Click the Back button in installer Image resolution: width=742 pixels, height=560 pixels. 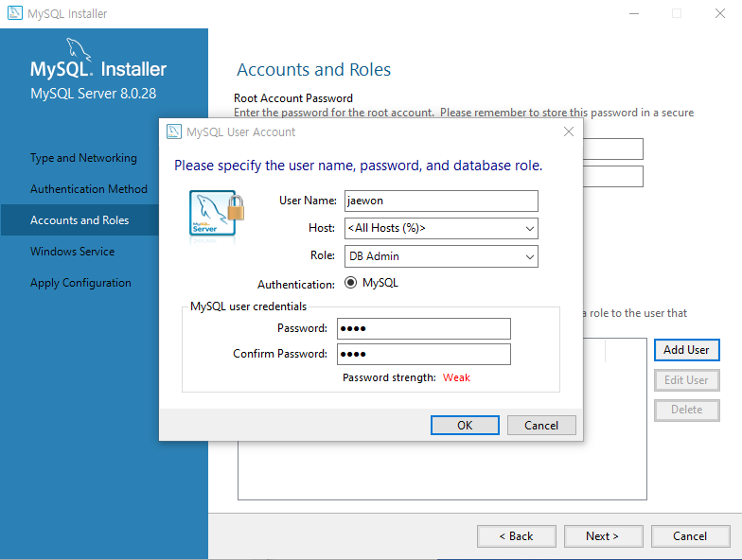coord(517,536)
